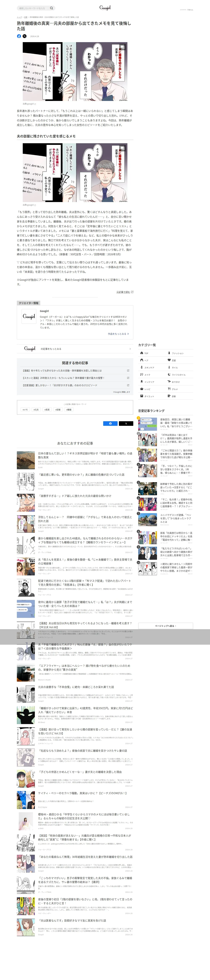Expand 'Googirl の記事をもっとみる' chevron
The width and height of the screenshot is (210, 980).
coord(130,349)
